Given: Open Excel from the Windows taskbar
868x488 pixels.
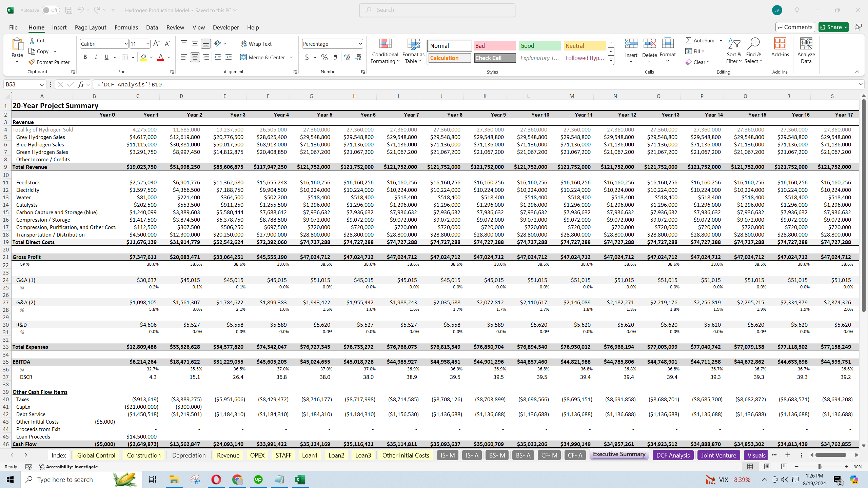Looking at the screenshot, I should [x=300, y=480].
